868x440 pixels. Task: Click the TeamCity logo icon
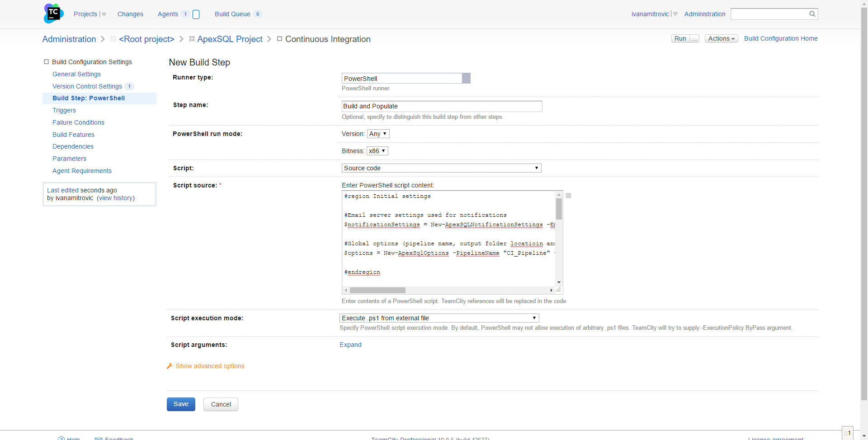pyautogui.click(x=53, y=14)
